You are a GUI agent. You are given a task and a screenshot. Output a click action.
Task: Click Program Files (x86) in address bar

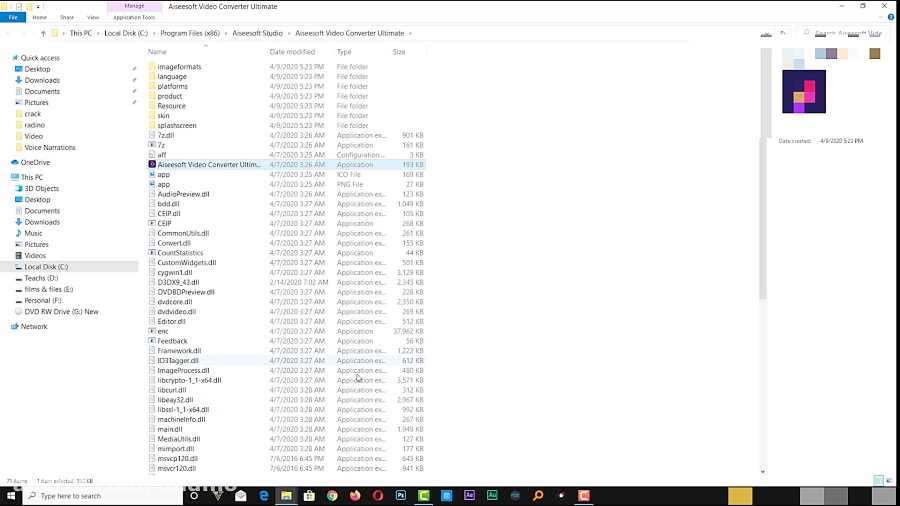pos(190,33)
